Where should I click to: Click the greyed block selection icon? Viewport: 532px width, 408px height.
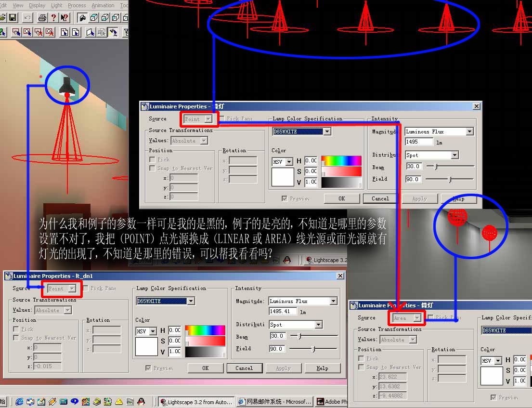click(102, 32)
